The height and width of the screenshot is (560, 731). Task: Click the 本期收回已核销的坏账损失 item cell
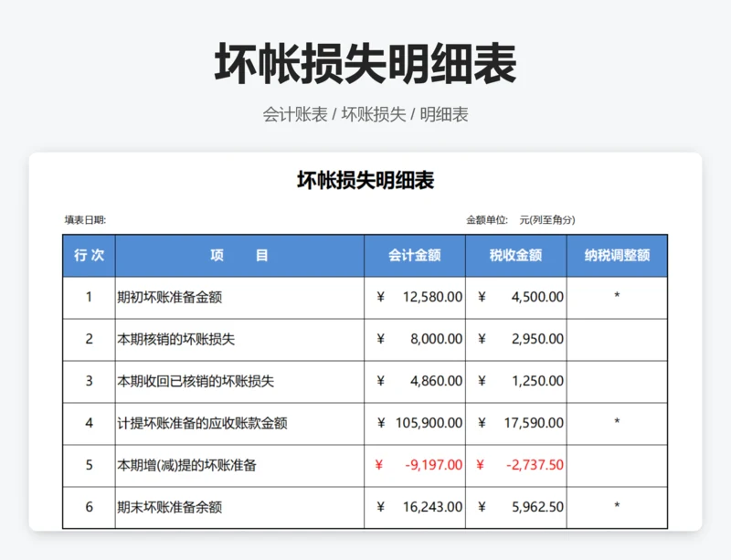pos(239,382)
